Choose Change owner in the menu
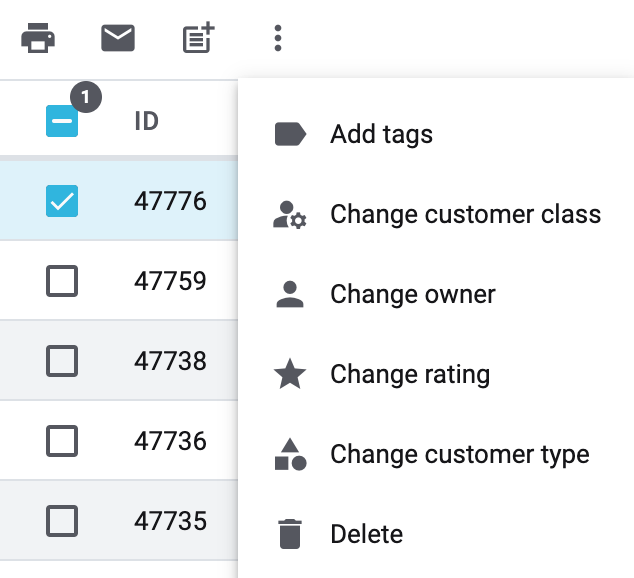 coord(412,294)
